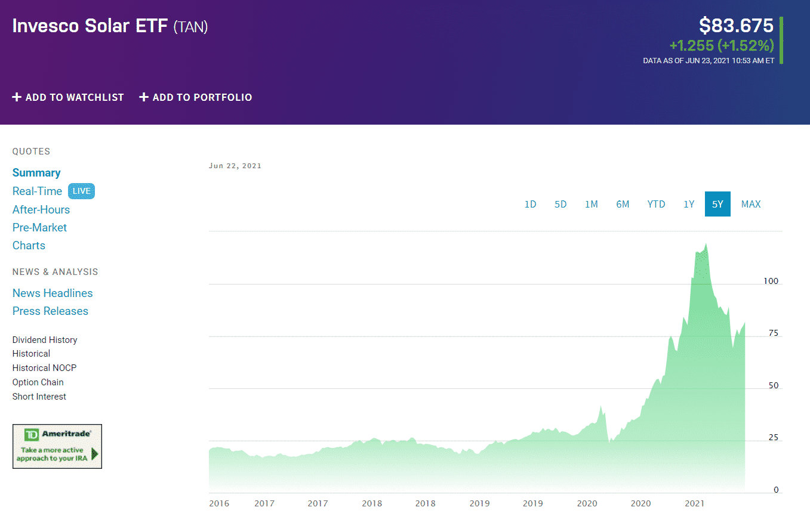Click the $83.675 price value
The width and height of the screenshot is (810, 532).
click(737, 26)
